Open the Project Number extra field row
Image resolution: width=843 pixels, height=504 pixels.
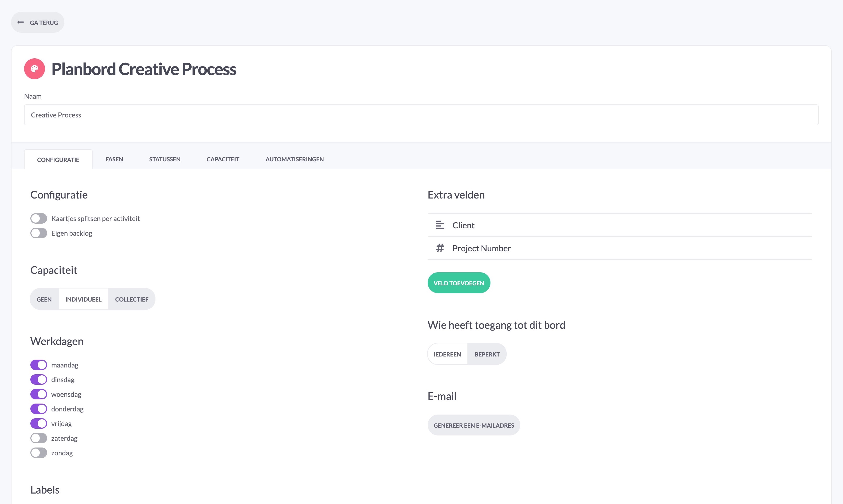620,248
